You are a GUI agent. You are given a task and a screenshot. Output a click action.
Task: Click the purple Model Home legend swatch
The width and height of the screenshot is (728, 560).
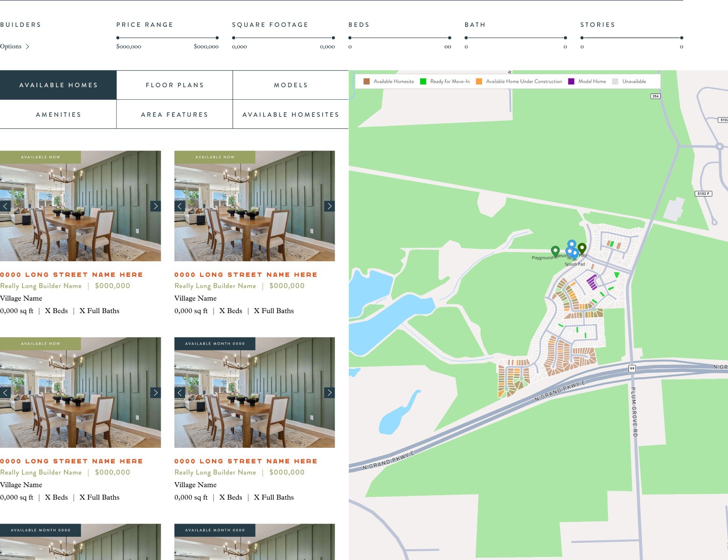pos(571,82)
